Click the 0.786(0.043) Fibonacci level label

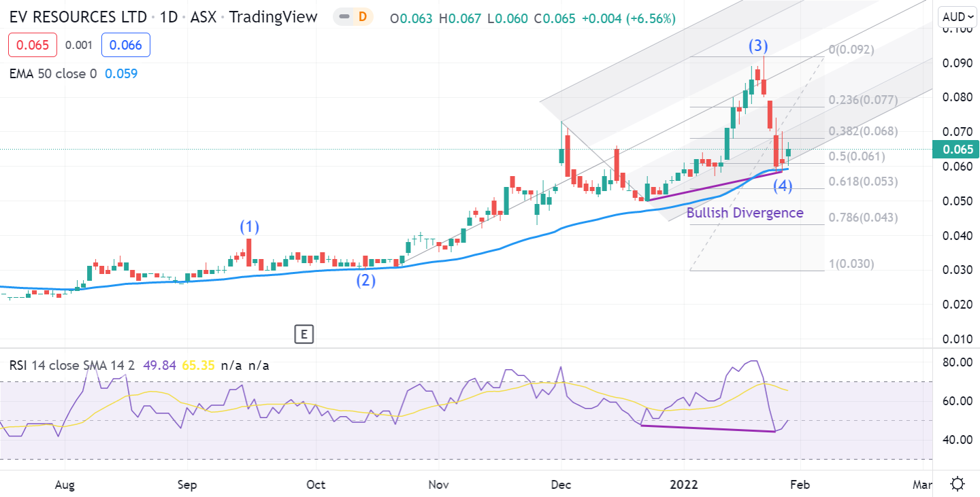[863, 218]
